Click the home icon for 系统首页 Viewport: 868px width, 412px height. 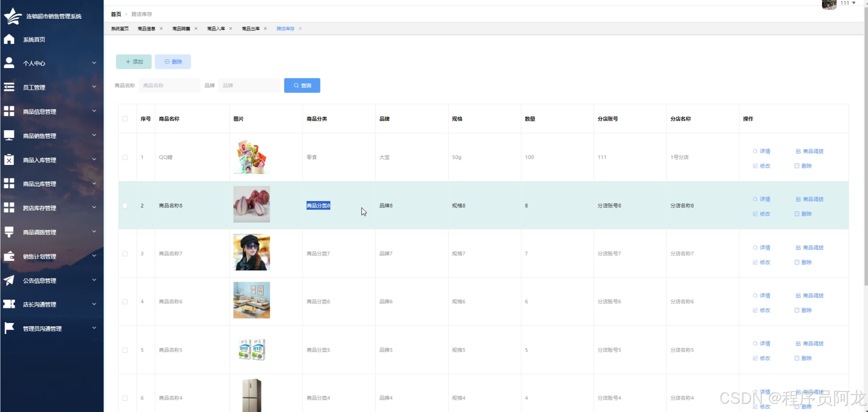tap(9, 39)
